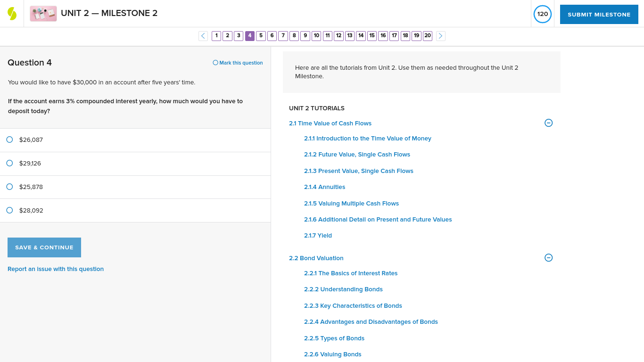The image size is (644, 362).
Task: Navigate to question 15
Action: [x=372, y=35]
